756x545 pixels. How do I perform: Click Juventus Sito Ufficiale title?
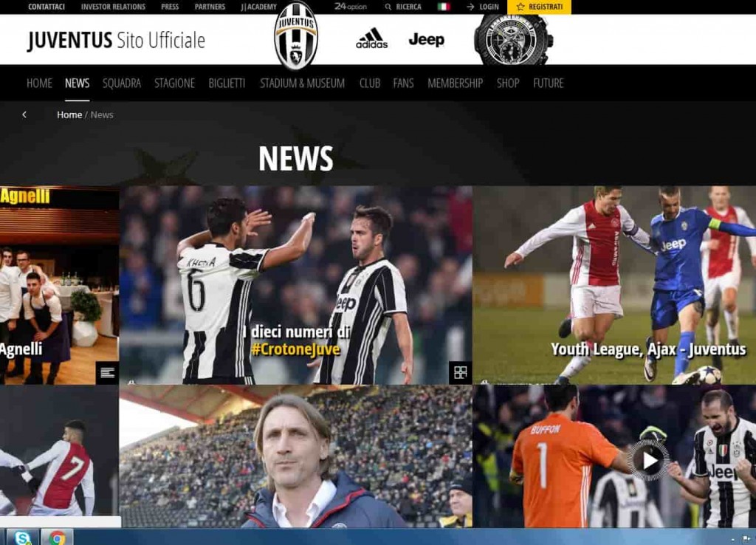[116, 40]
